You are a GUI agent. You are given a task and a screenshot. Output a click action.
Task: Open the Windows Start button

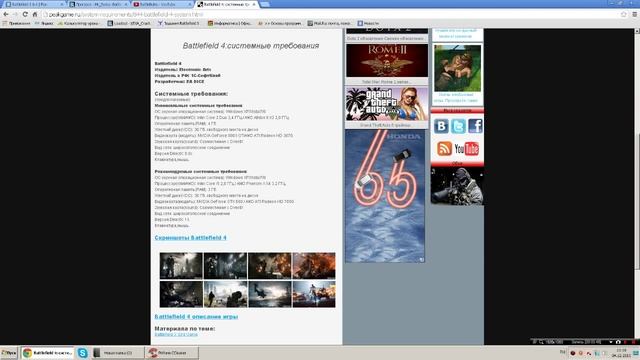point(9,353)
